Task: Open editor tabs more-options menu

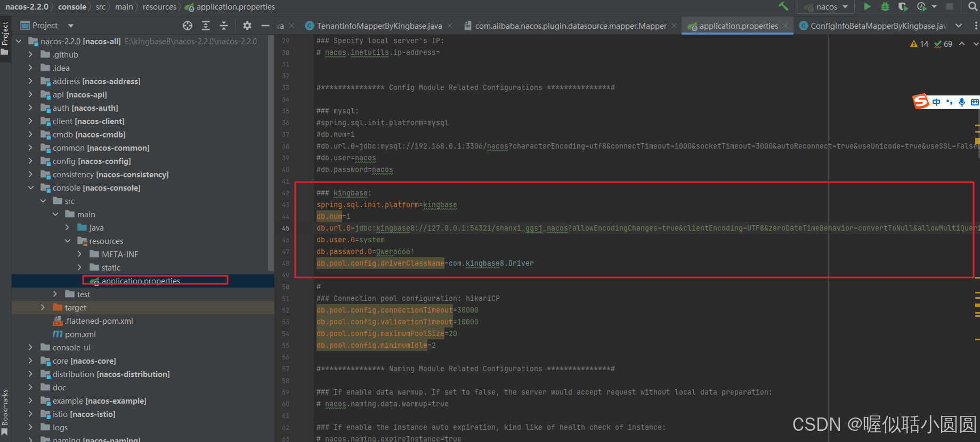Action: [976, 26]
